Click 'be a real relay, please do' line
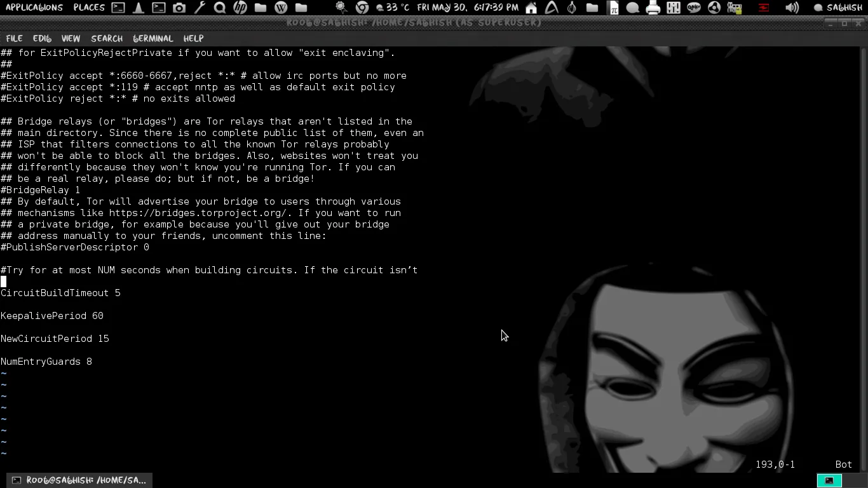Image resolution: width=868 pixels, height=488 pixels. click(158, 179)
